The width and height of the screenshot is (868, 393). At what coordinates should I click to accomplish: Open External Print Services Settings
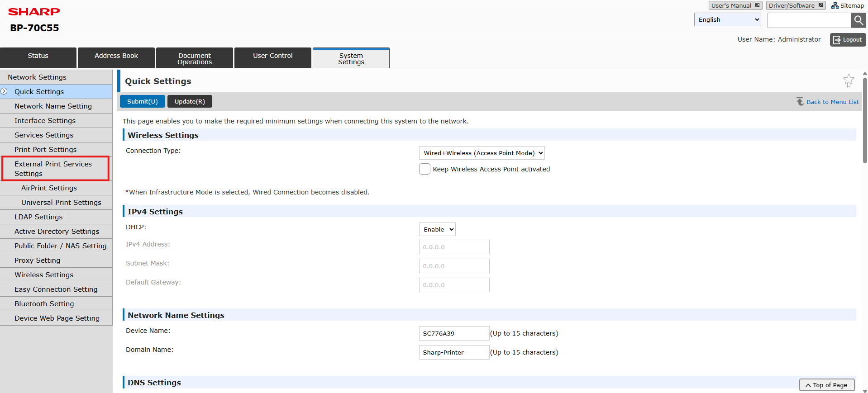point(56,169)
